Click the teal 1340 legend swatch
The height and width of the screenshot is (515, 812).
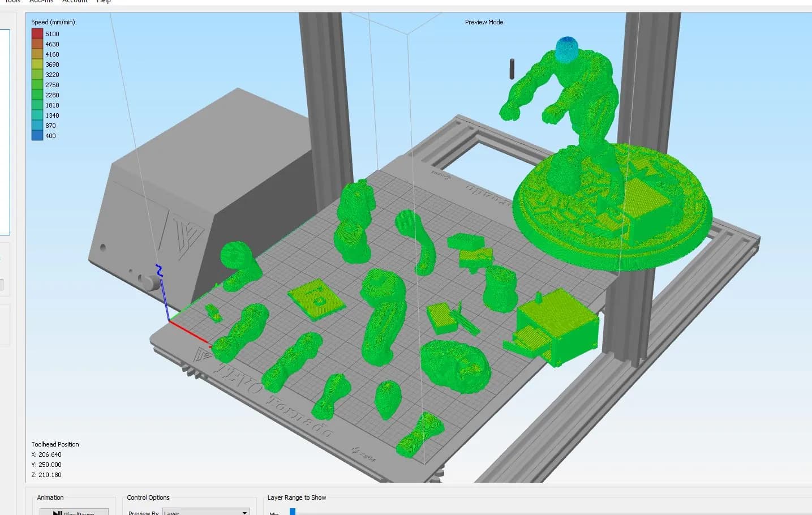point(37,115)
